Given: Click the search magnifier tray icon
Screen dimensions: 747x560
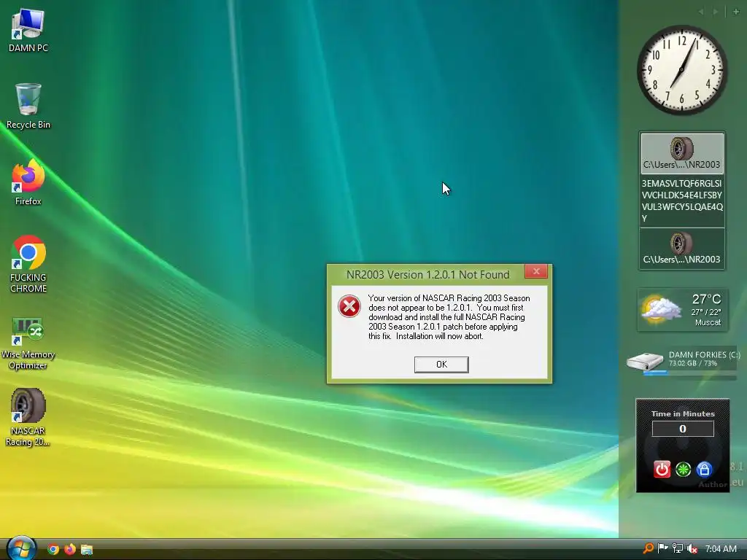Looking at the screenshot, I should coord(648,548).
